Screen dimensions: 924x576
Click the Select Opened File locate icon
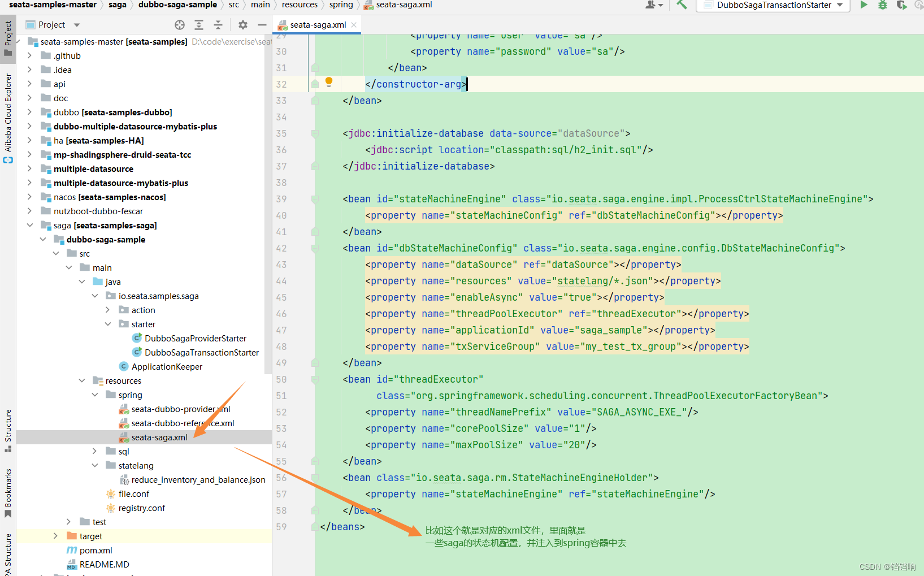point(180,25)
